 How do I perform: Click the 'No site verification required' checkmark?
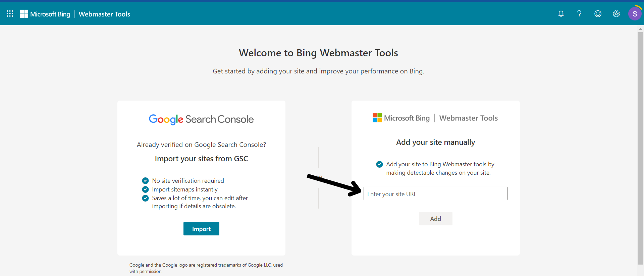click(145, 180)
